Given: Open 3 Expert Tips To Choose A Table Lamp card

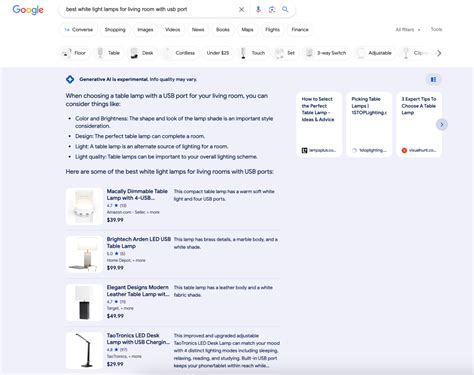Looking at the screenshot, I should (419, 124).
